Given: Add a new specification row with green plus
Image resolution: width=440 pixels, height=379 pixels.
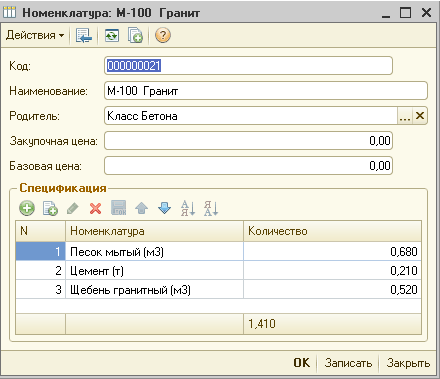Looking at the screenshot, I should tap(27, 208).
